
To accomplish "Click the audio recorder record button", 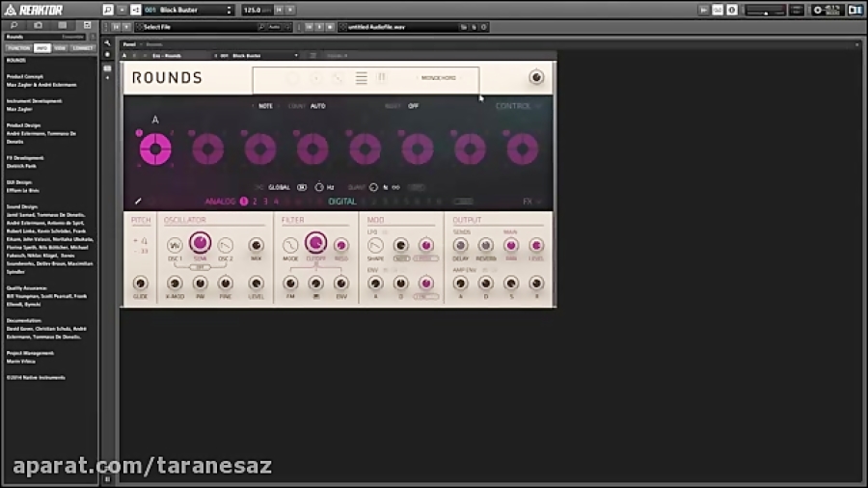I will (x=330, y=27).
